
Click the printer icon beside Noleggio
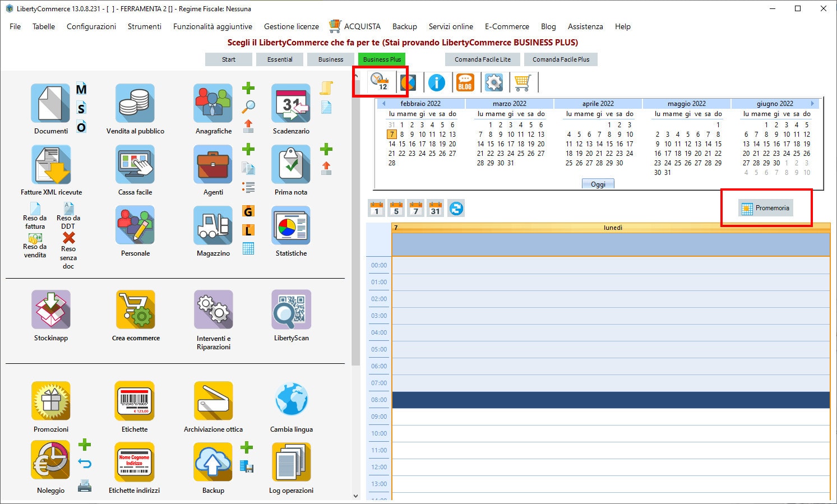click(85, 486)
